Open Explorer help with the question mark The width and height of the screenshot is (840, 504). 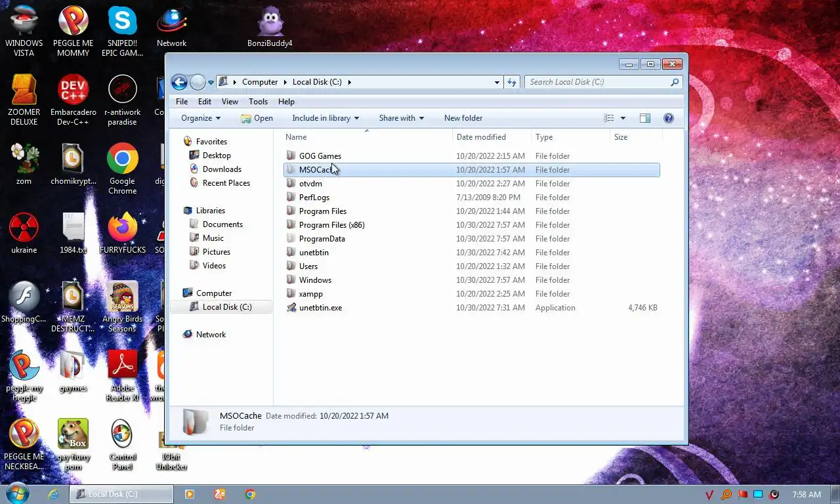click(669, 118)
